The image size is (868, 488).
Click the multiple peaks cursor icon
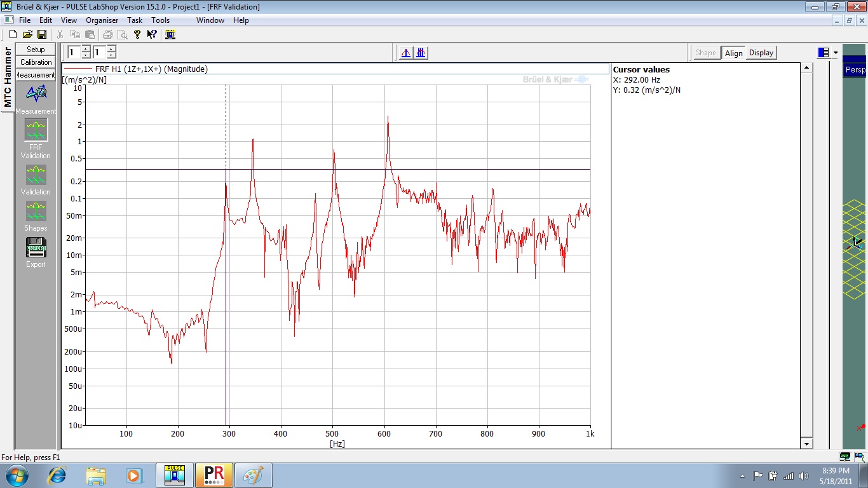click(421, 53)
